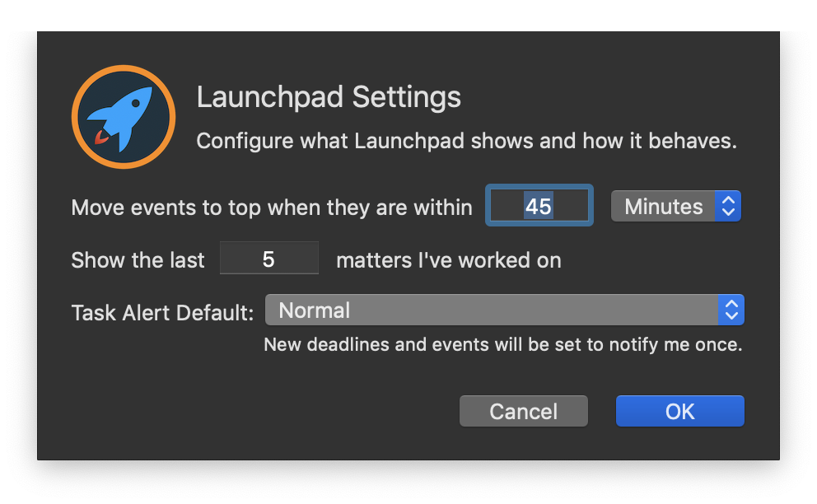Click the recent matters count field
817x504 pixels.
pyautogui.click(x=268, y=259)
